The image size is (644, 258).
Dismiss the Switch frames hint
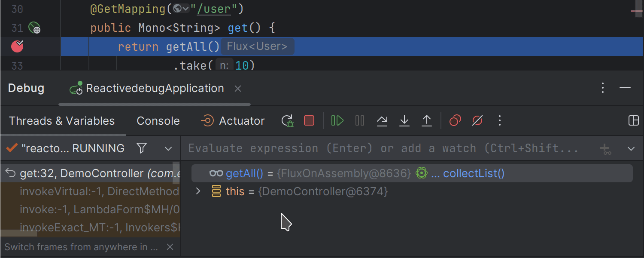coord(170,247)
